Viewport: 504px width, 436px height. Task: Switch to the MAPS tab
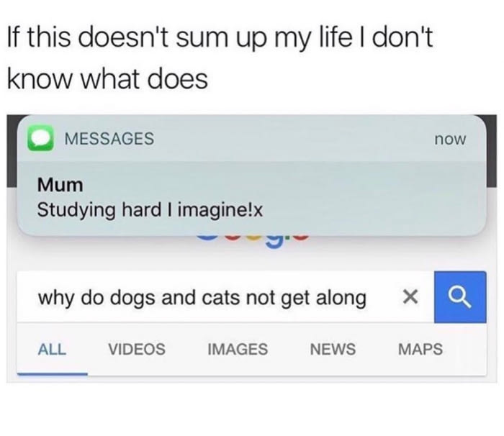tap(420, 349)
